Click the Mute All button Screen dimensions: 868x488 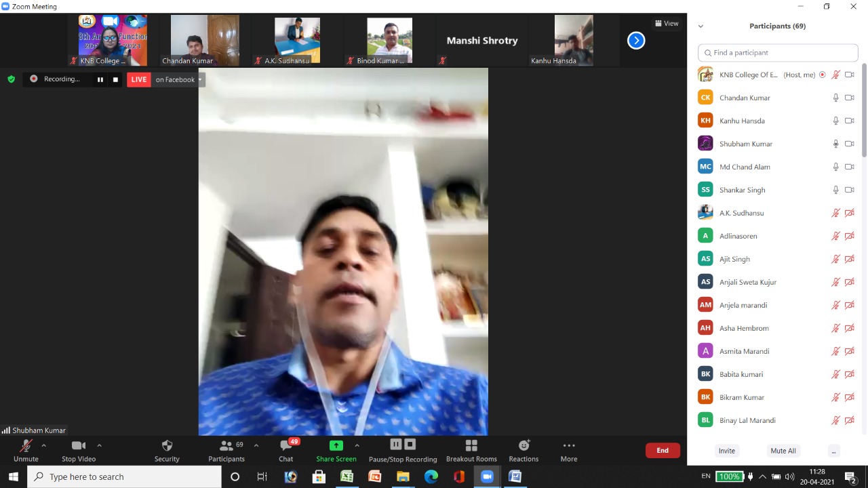tap(783, 451)
